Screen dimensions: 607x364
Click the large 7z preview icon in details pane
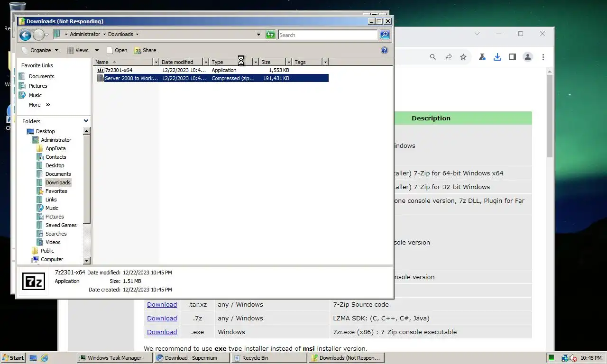[34, 282]
